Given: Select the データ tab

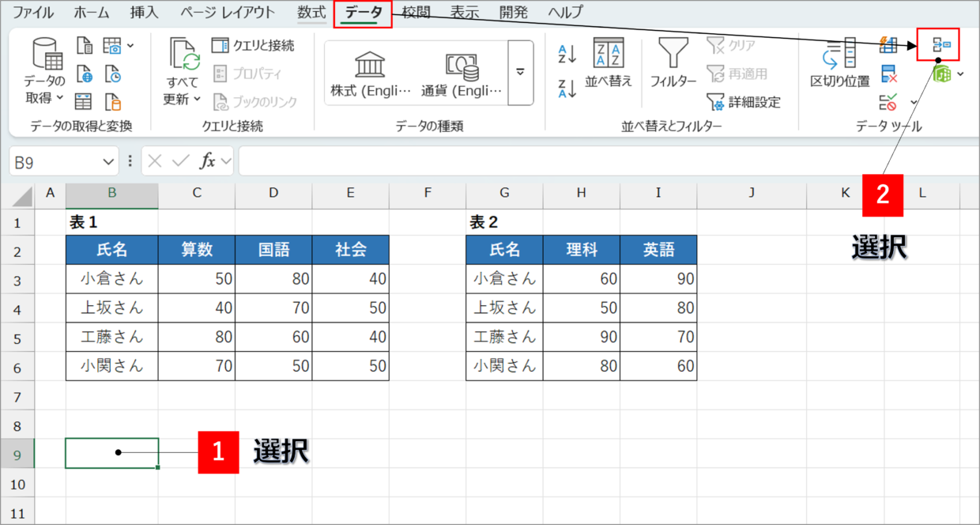Looking at the screenshot, I should tap(364, 13).
